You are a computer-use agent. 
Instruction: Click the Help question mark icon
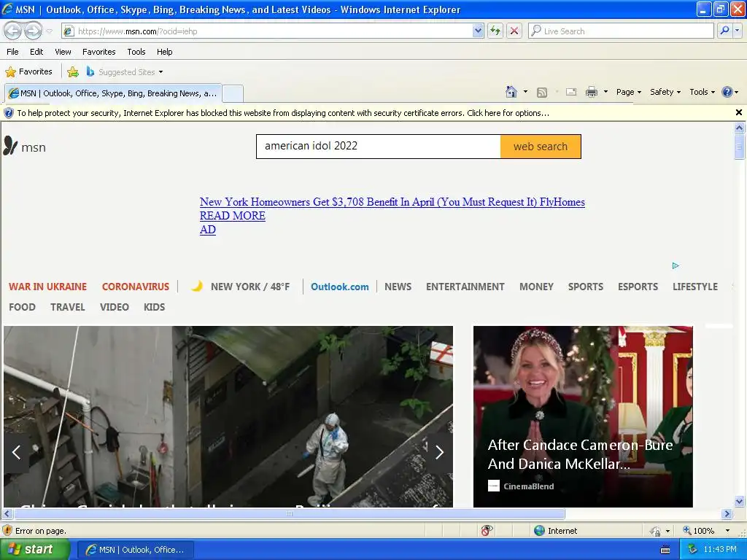727,92
